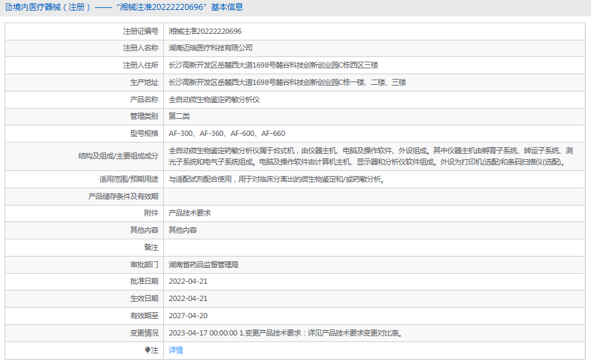Click the 附件 label
Image resolution: width=591 pixels, height=364 pixels.
[151, 213]
